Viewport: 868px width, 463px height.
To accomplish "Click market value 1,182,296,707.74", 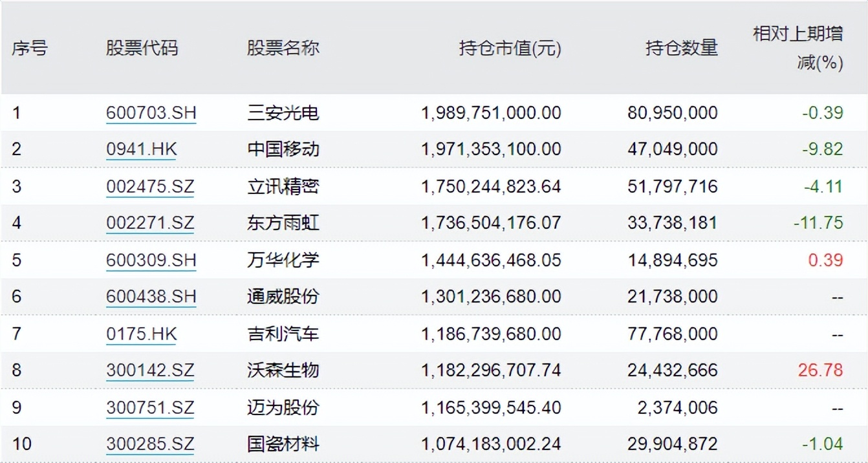I will 492,371.
